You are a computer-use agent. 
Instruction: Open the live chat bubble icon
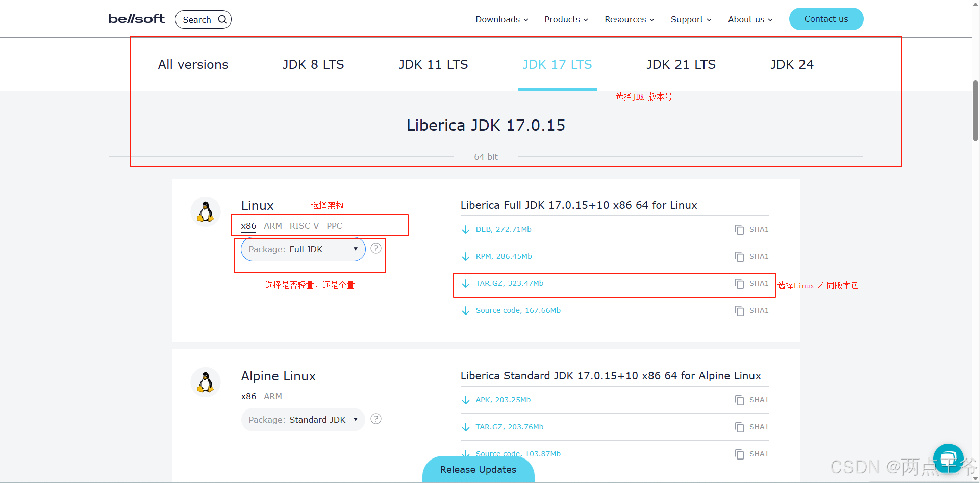[948, 458]
